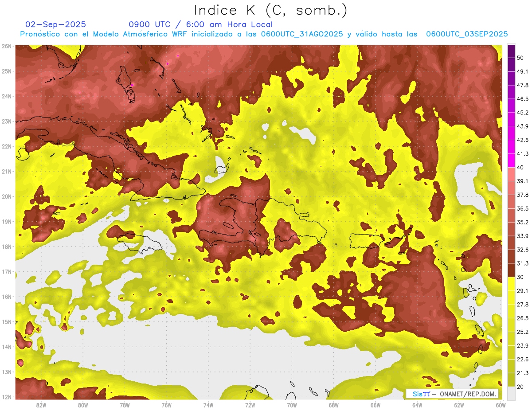
Task: Click the 13N latitude label
Action: [x=7, y=372]
